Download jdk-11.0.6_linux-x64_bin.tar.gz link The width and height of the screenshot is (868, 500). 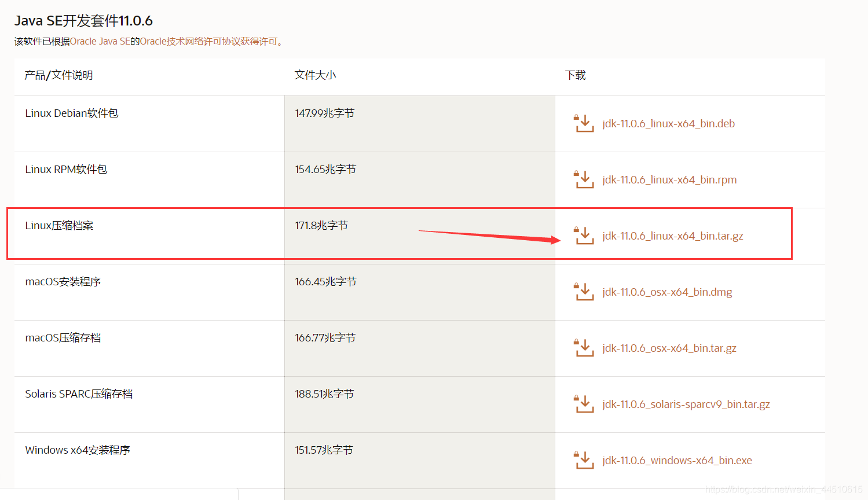(672, 236)
